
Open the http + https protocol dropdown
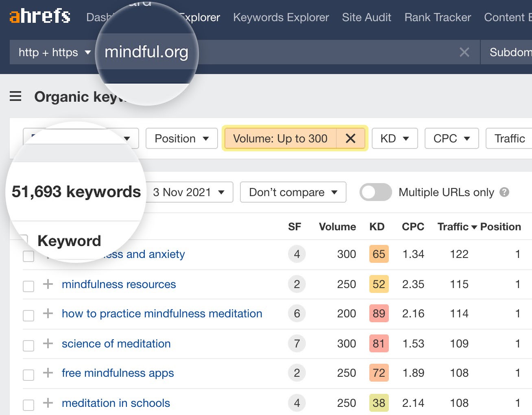tap(53, 52)
